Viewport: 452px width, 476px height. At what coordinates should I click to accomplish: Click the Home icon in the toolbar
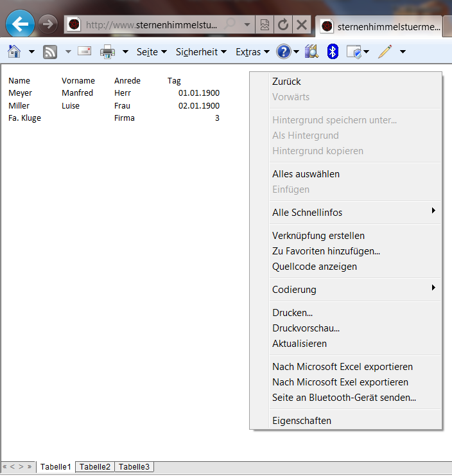[x=14, y=51]
